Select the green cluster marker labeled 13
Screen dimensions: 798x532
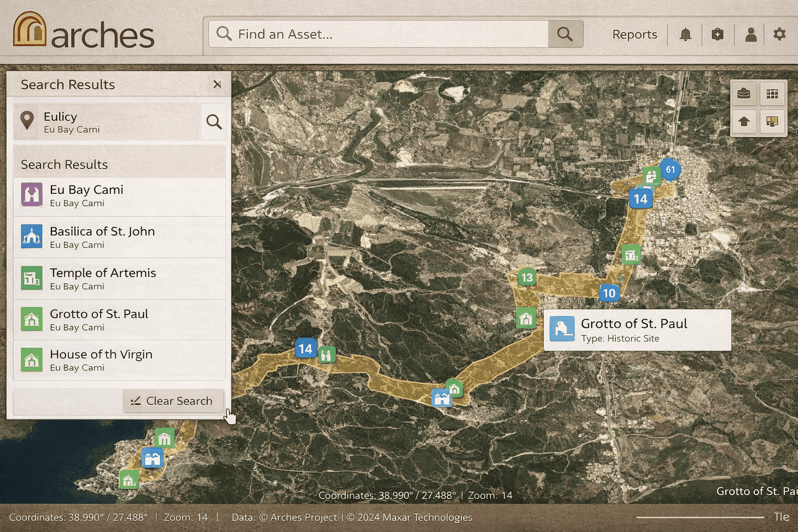click(527, 277)
